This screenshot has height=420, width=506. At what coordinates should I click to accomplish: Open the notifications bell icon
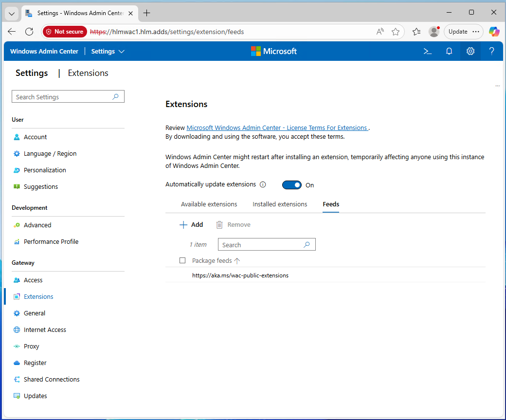(x=449, y=51)
